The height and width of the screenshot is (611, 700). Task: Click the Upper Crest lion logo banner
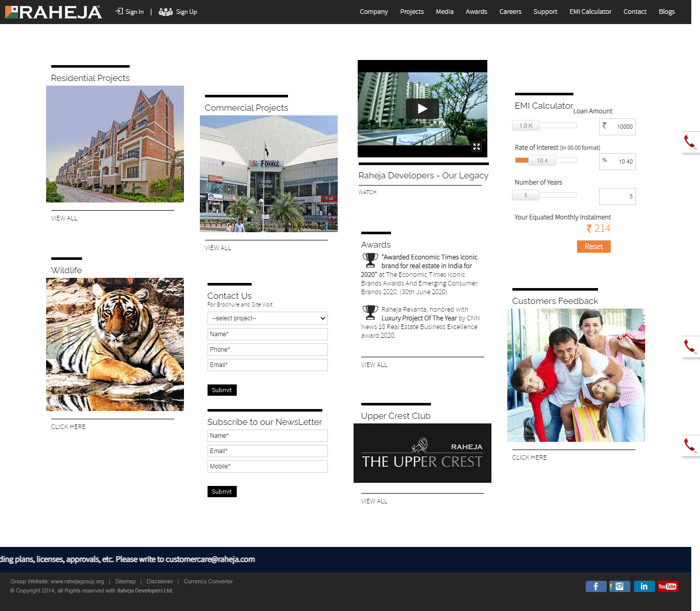pos(422,453)
